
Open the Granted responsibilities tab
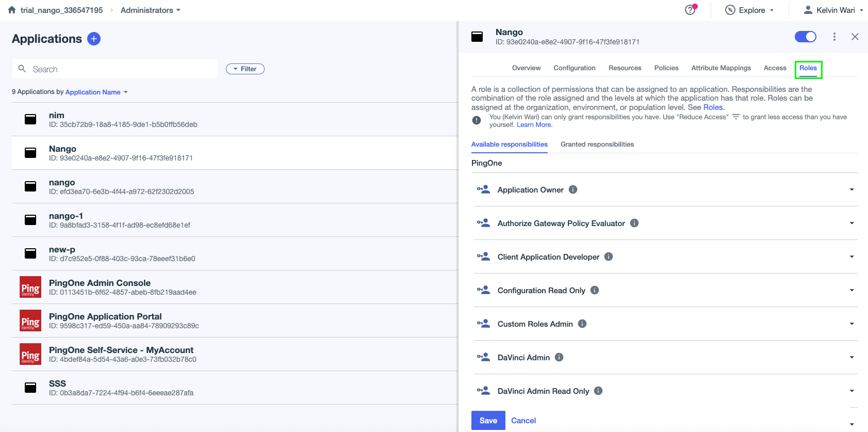point(597,144)
